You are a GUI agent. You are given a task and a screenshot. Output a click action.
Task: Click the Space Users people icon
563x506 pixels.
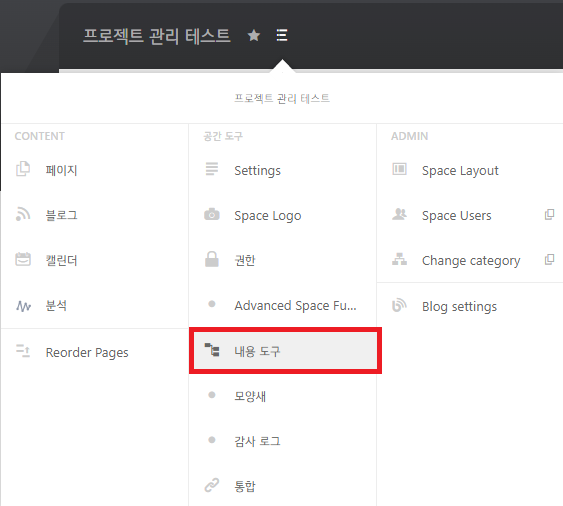pos(400,214)
